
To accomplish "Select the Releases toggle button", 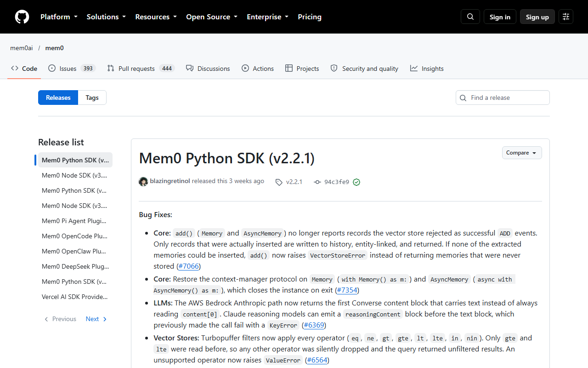I will pos(58,98).
